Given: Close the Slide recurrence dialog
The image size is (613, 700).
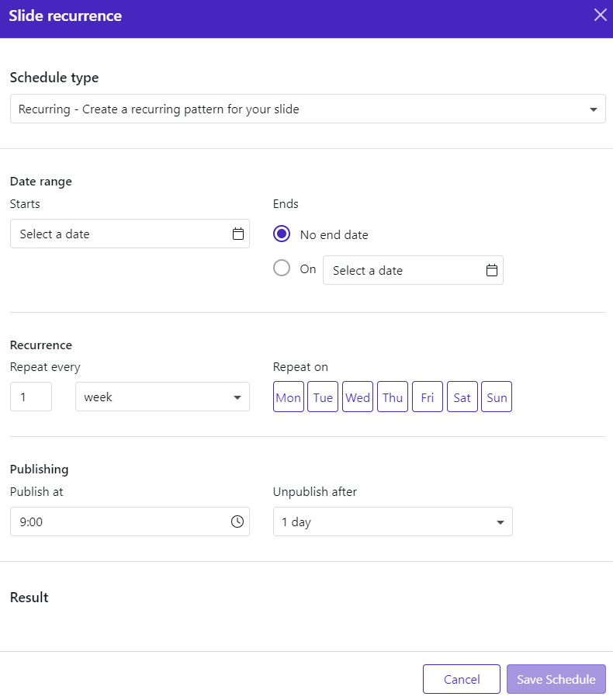Looking at the screenshot, I should click(x=600, y=16).
